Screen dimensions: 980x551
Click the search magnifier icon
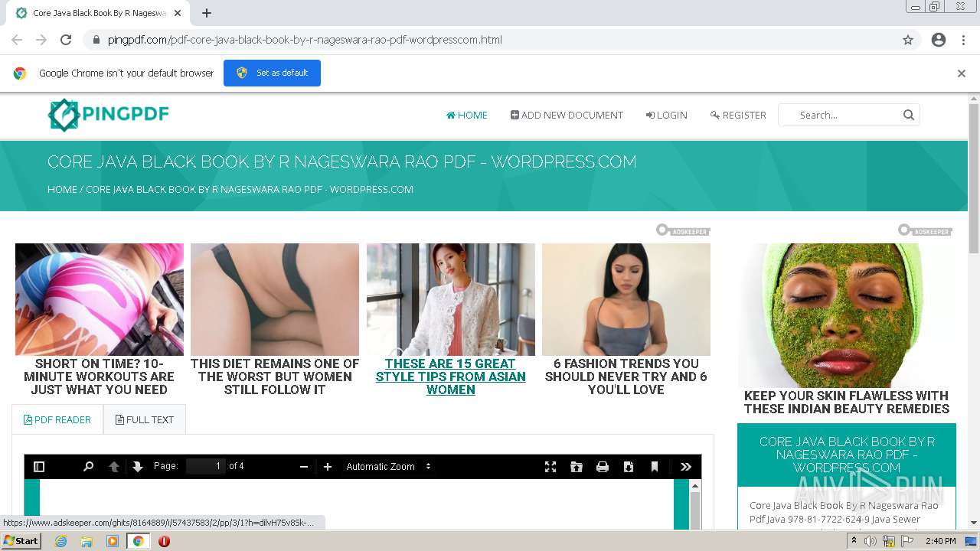[x=909, y=115]
